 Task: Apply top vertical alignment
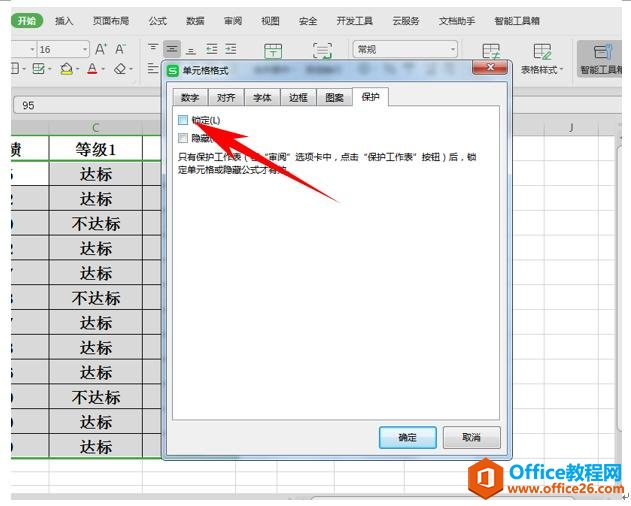click(153, 49)
